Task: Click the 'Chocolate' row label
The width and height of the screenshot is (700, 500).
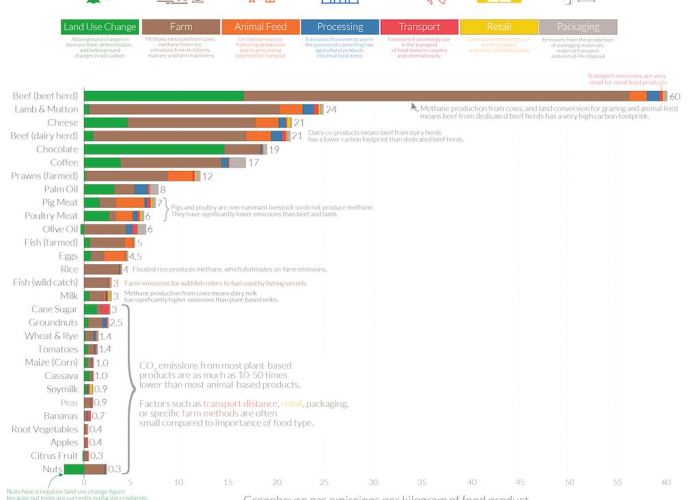Action: coord(57,149)
